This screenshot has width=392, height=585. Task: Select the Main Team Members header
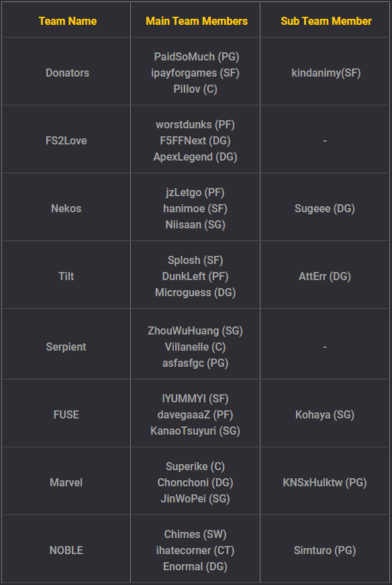tap(197, 21)
